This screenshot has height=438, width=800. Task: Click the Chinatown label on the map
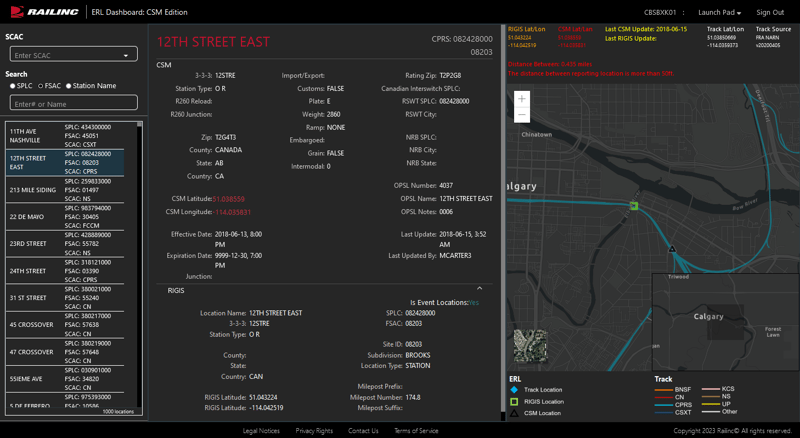(537, 135)
